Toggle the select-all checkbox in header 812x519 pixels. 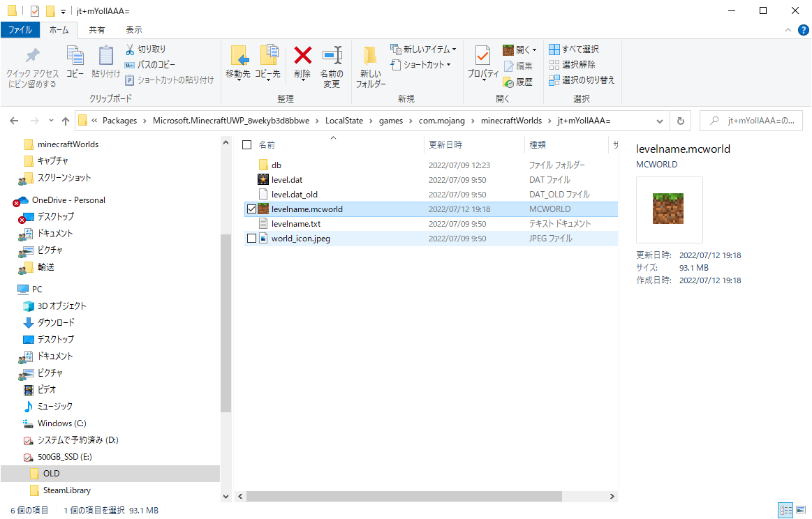click(247, 145)
